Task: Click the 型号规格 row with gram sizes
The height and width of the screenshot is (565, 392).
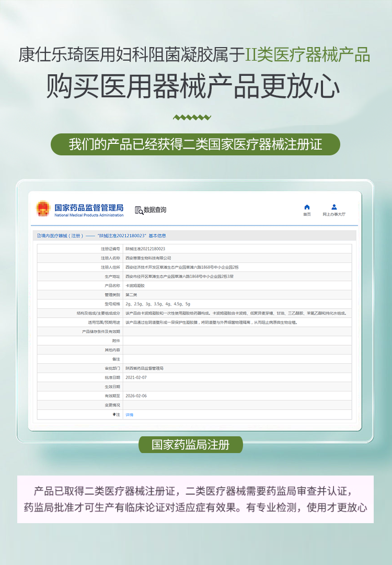Action: click(x=158, y=304)
